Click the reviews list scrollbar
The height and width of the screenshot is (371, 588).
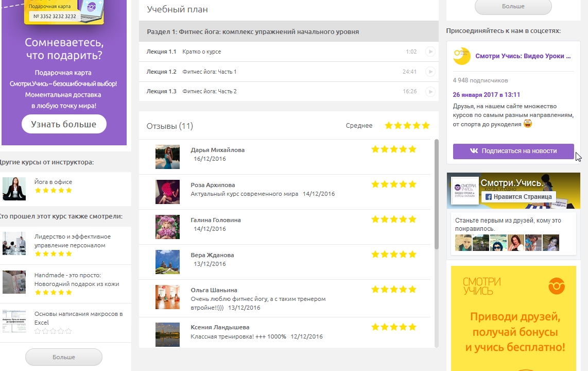436,194
